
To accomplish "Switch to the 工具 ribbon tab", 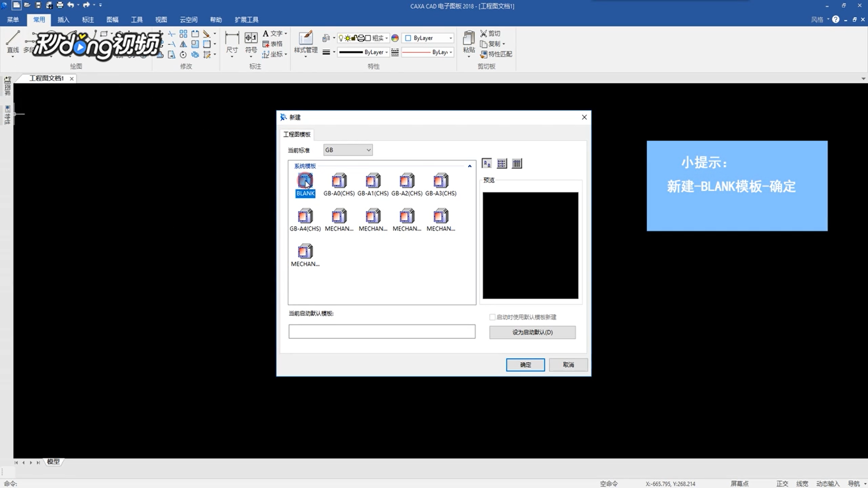I will pos(137,19).
